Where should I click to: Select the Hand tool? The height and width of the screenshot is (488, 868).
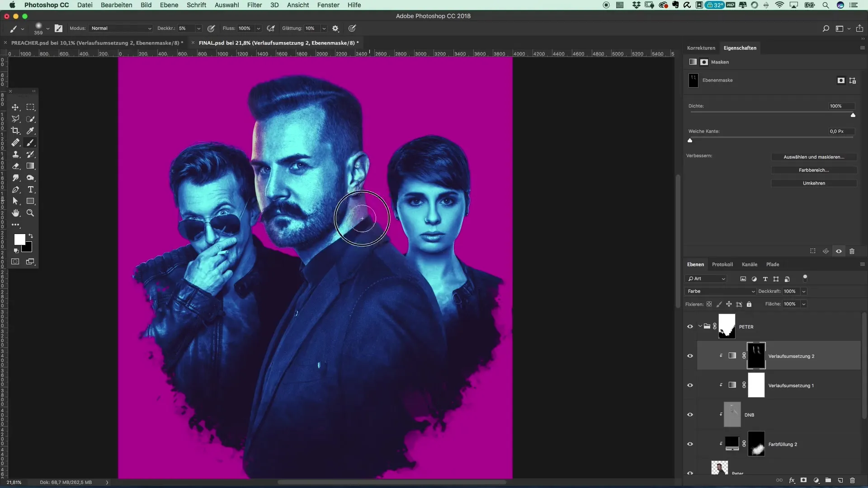point(15,213)
